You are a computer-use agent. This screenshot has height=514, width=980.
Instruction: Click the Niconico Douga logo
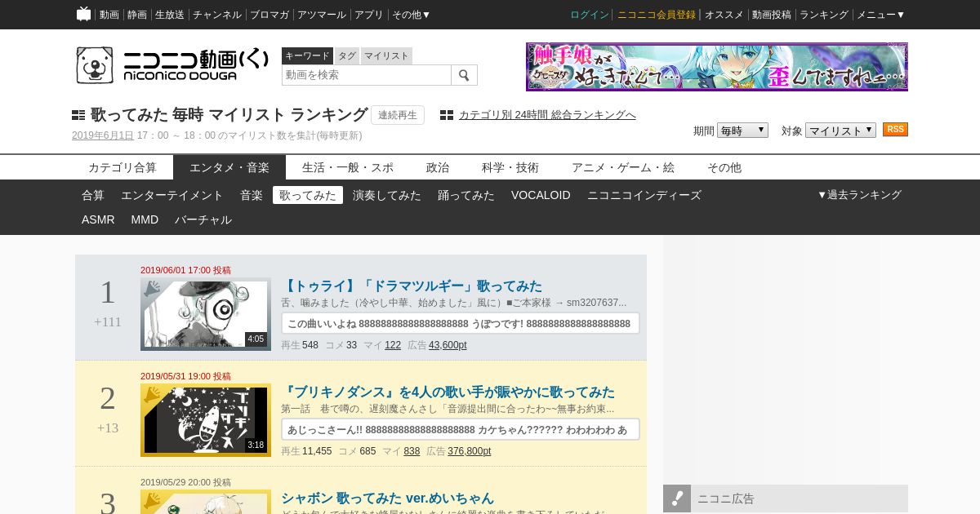tap(171, 65)
